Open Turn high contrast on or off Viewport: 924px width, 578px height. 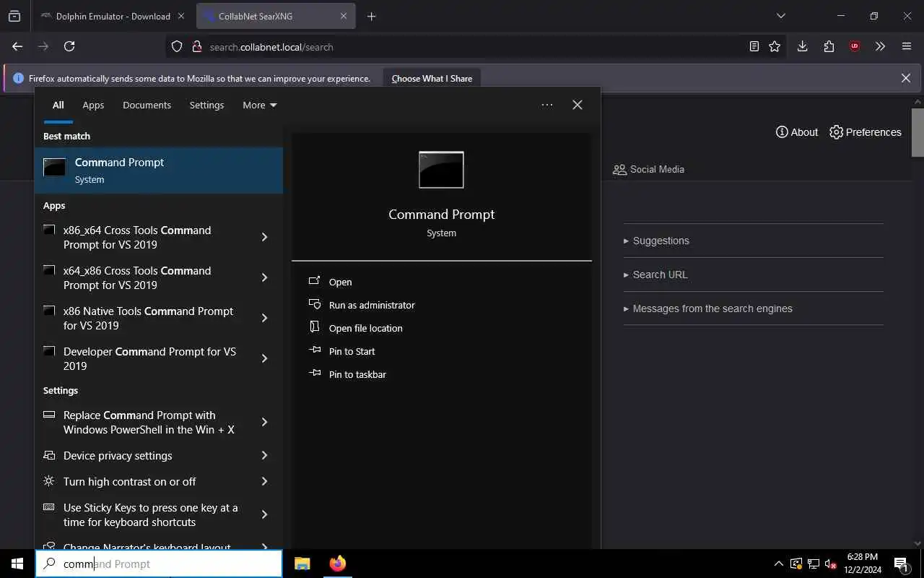(141, 481)
